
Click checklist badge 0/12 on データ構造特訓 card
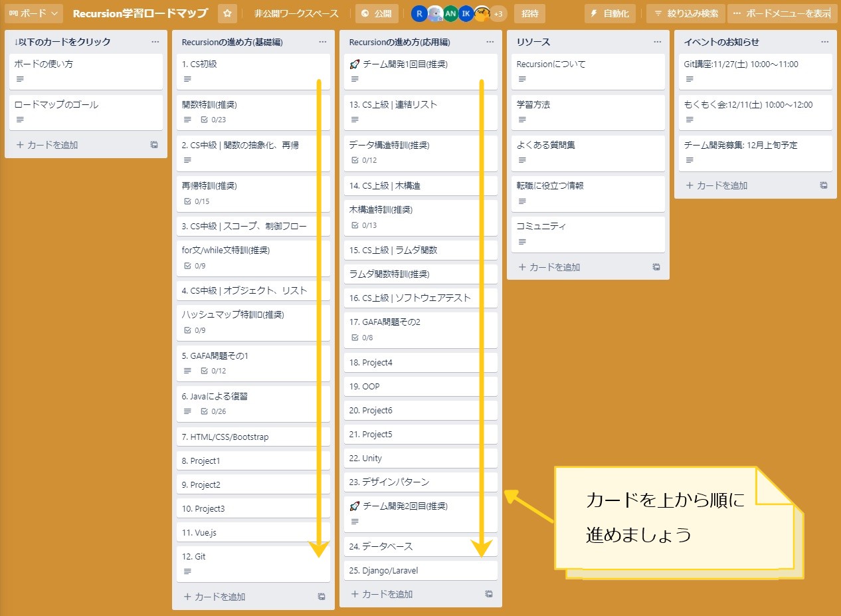coord(364,160)
